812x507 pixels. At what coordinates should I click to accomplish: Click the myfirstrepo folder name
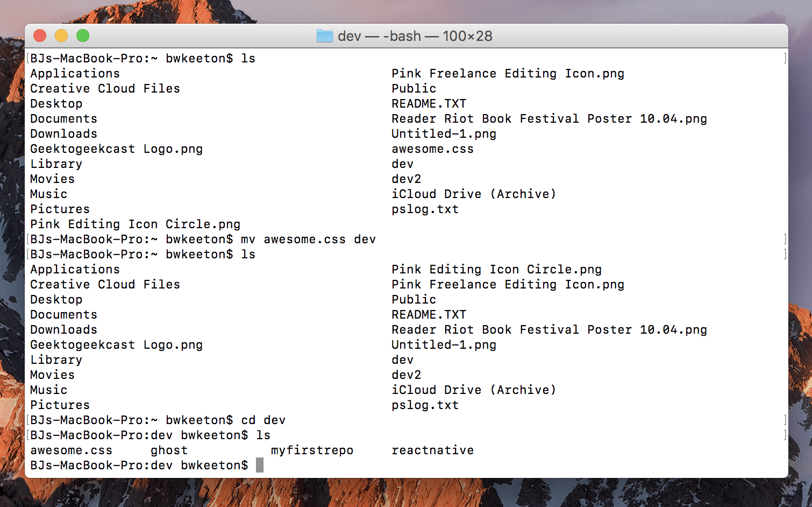pos(312,450)
